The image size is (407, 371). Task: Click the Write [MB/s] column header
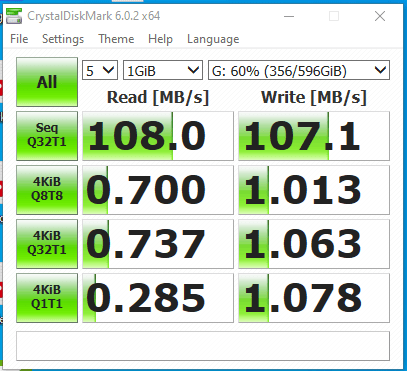pos(314,98)
